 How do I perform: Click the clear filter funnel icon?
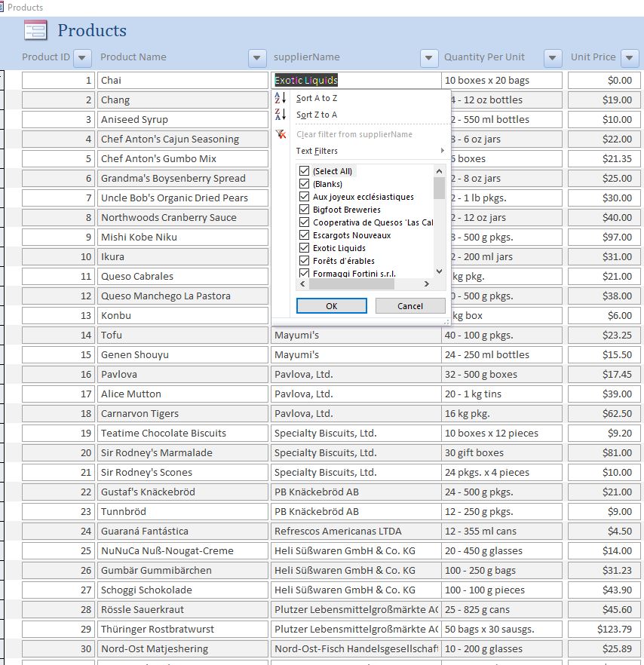pos(281,134)
